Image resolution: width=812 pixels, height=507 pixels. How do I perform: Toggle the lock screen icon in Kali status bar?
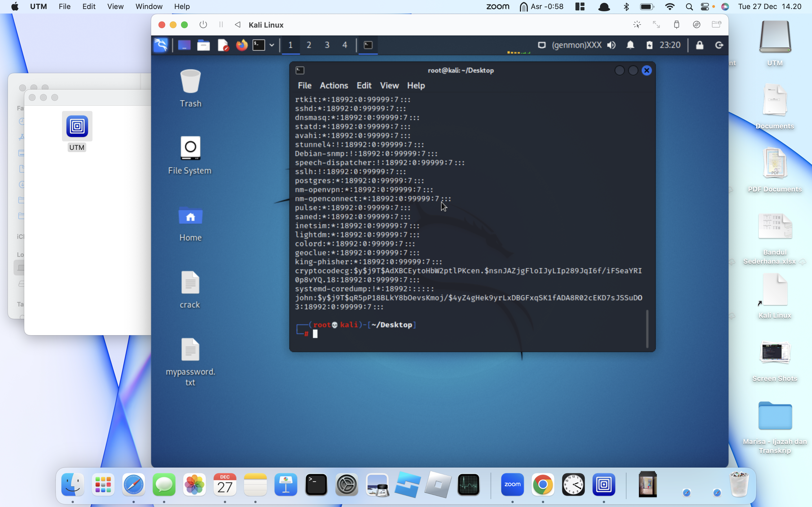click(700, 45)
